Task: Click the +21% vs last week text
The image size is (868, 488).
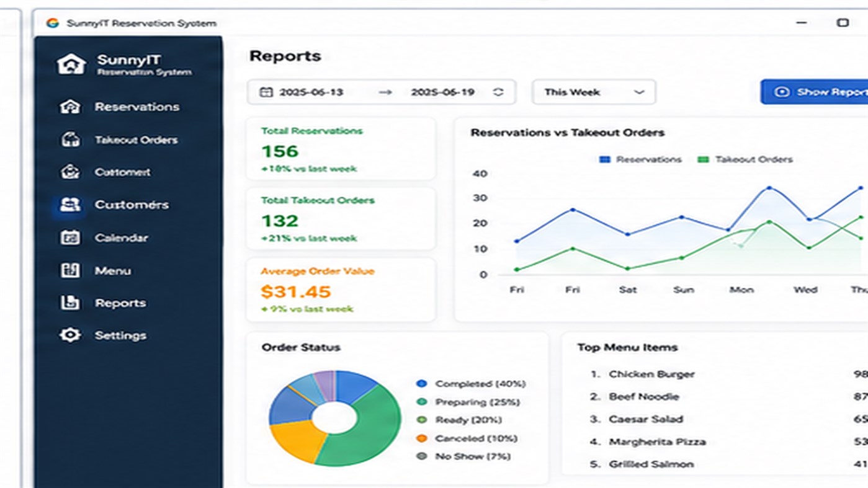Action: click(x=308, y=238)
